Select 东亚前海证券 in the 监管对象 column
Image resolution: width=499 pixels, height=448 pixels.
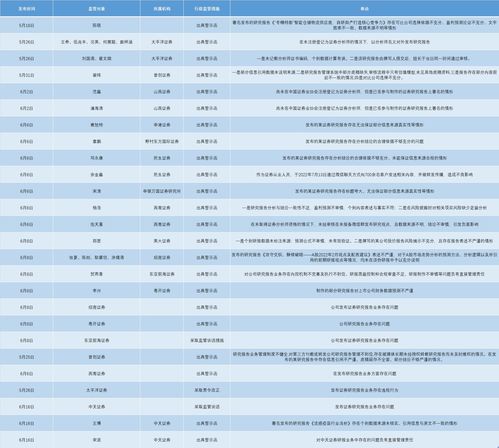(97, 340)
